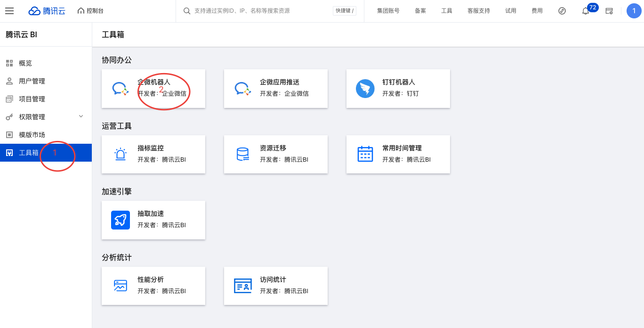This screenshot has width=644, height=328.
Task: Click the 资源迁移 database icon
Action: tap(243, 154)
